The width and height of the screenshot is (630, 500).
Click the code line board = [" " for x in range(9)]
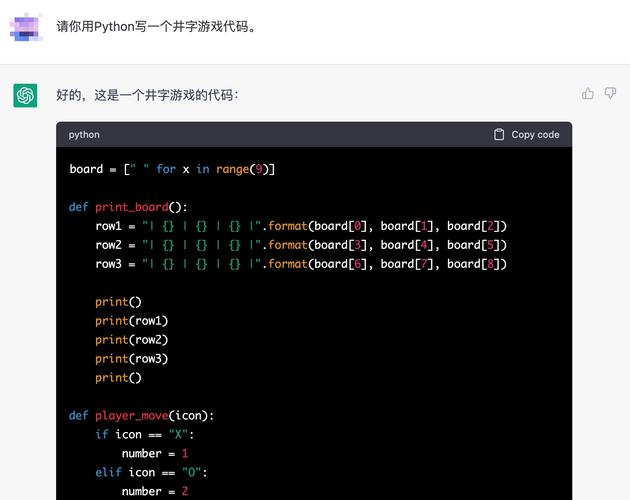[172, 169]
